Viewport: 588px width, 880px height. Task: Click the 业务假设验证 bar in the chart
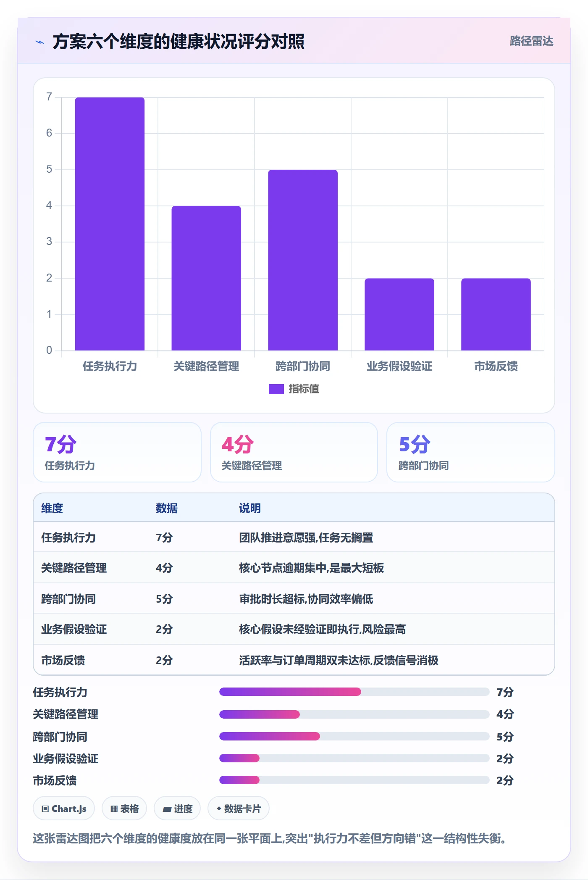[399, 314]
